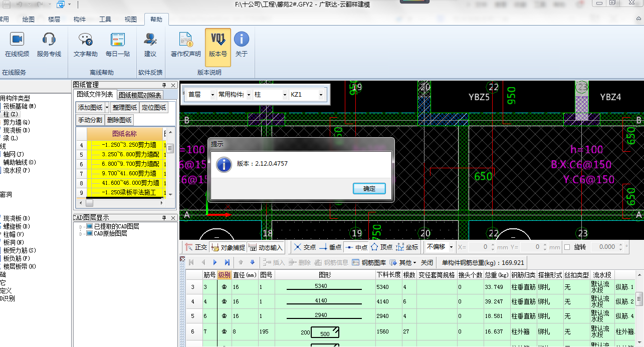Click 定位图纸 button

tap(154, 107)
